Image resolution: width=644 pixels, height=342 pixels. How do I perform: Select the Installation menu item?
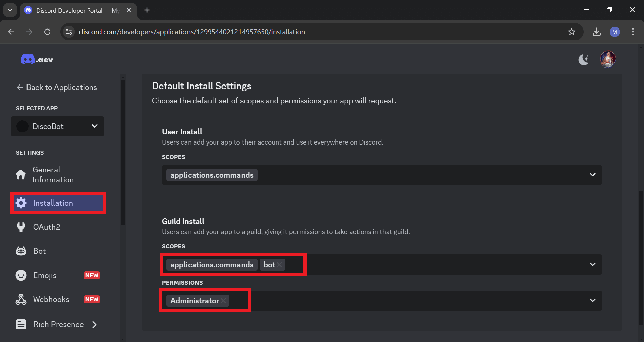tap(58, 203)
